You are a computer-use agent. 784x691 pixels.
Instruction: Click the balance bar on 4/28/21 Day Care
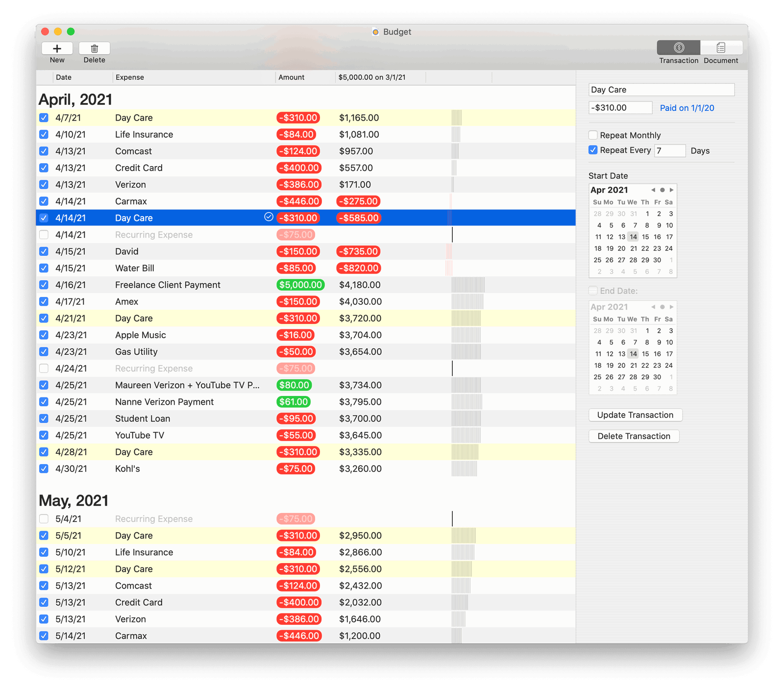465,452
